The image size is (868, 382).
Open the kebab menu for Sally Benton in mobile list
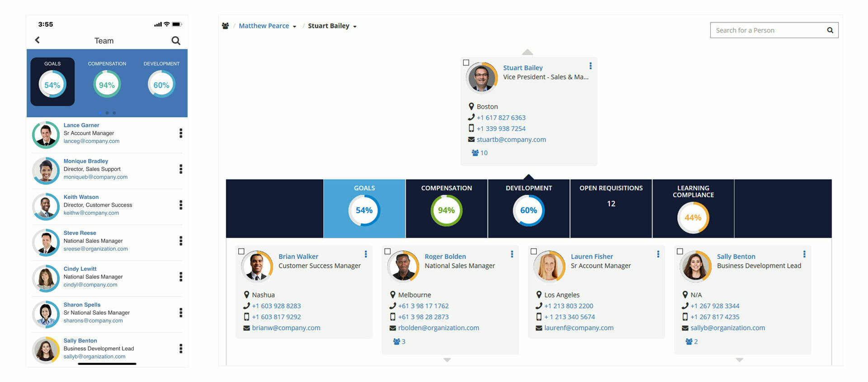[x=181, y=349]
